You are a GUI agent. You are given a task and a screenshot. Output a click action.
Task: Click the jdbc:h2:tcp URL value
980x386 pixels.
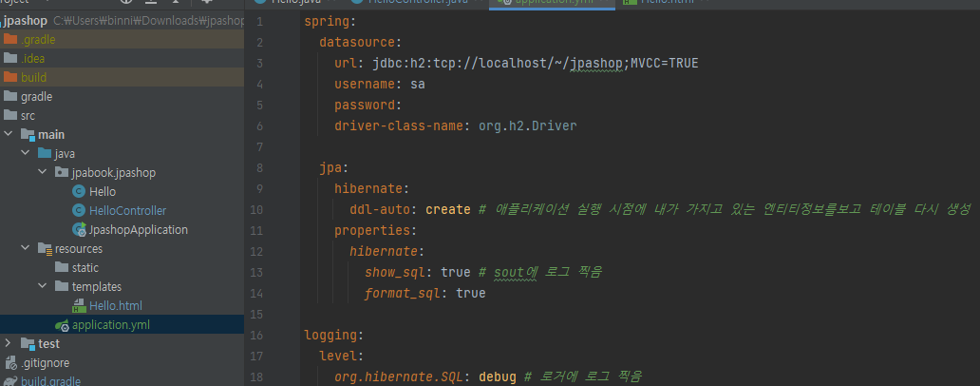tap(536, 63)
